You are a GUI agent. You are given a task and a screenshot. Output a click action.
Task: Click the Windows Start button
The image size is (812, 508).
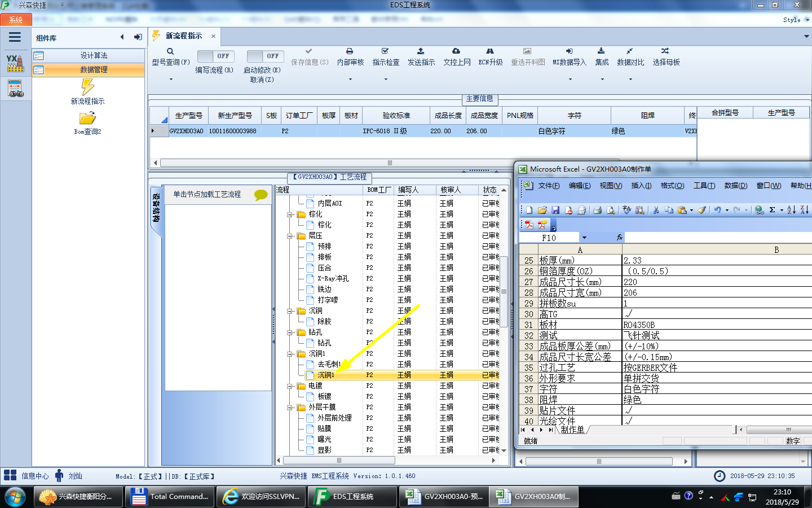click(x=15, y=497)
